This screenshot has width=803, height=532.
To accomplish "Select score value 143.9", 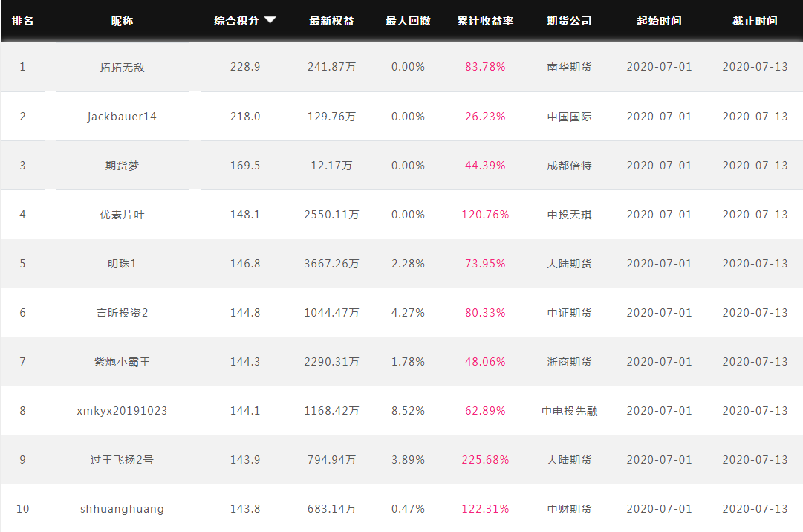I will [245, 460].
